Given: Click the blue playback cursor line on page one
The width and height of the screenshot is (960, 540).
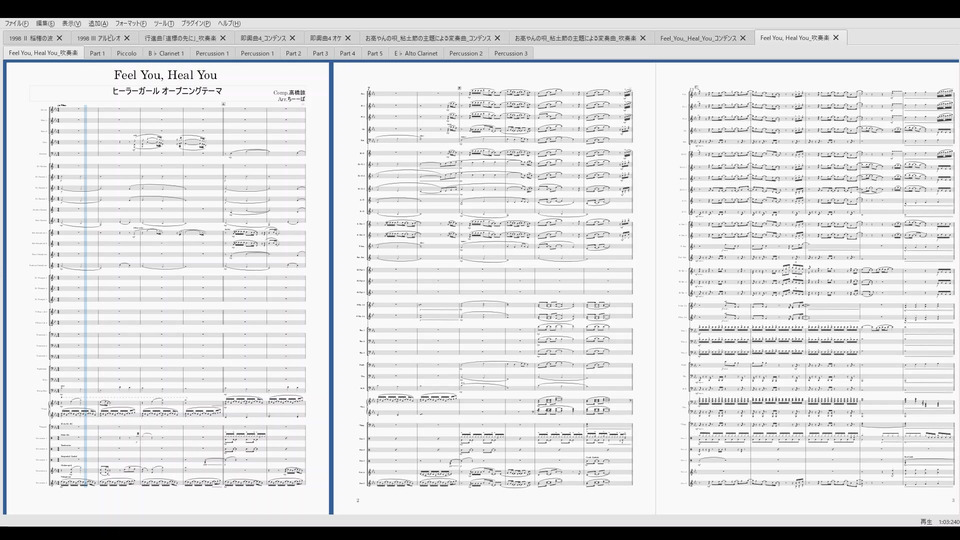Looking at the screenshot, I should tap(86, 294).
